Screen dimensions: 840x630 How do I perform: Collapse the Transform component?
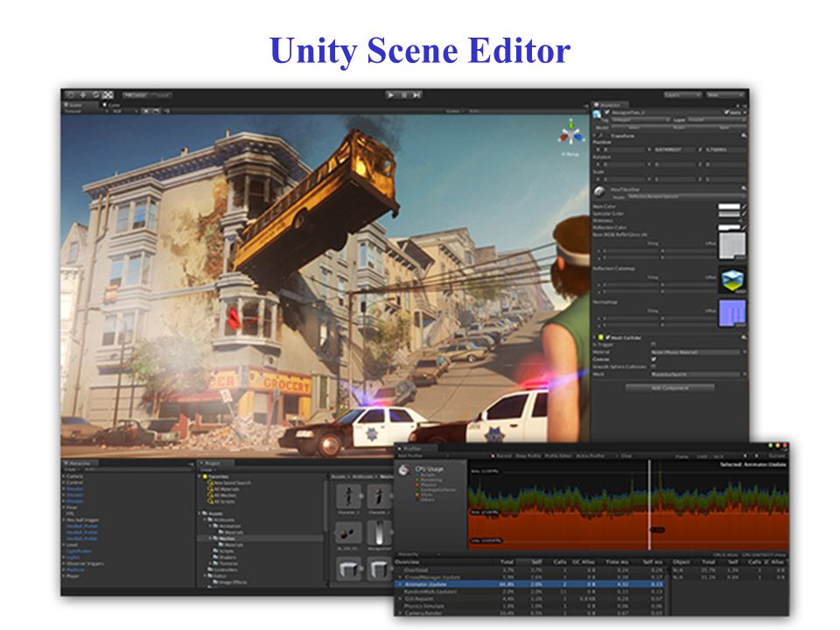coord(595,136)
